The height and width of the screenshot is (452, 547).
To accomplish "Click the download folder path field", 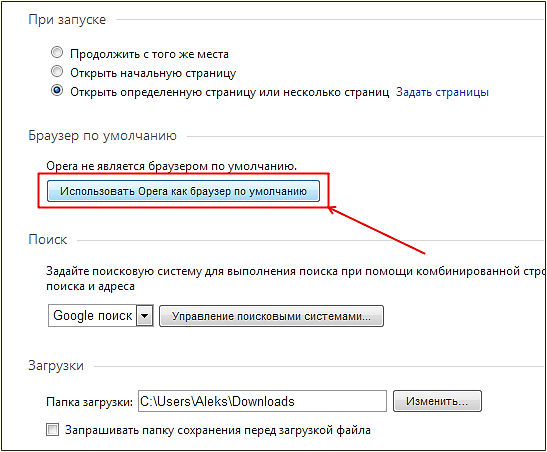I will pyautogui.click(x=262, y=401).
